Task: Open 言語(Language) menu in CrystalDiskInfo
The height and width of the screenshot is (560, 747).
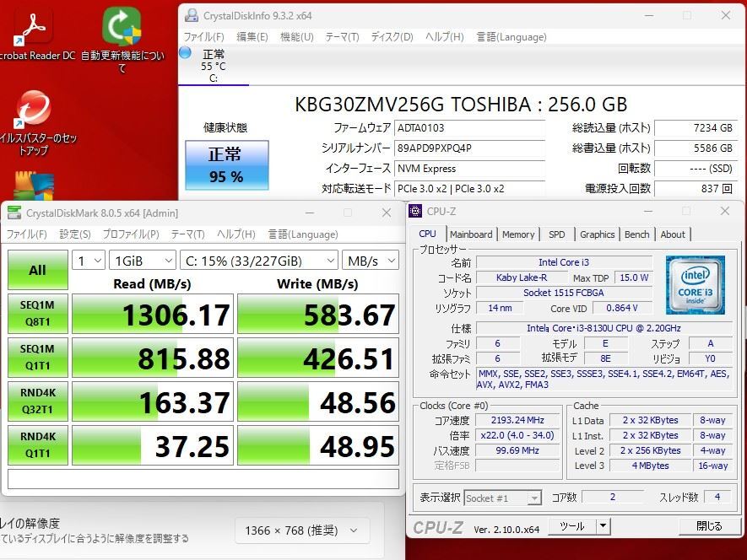Action: click(512, 37)
